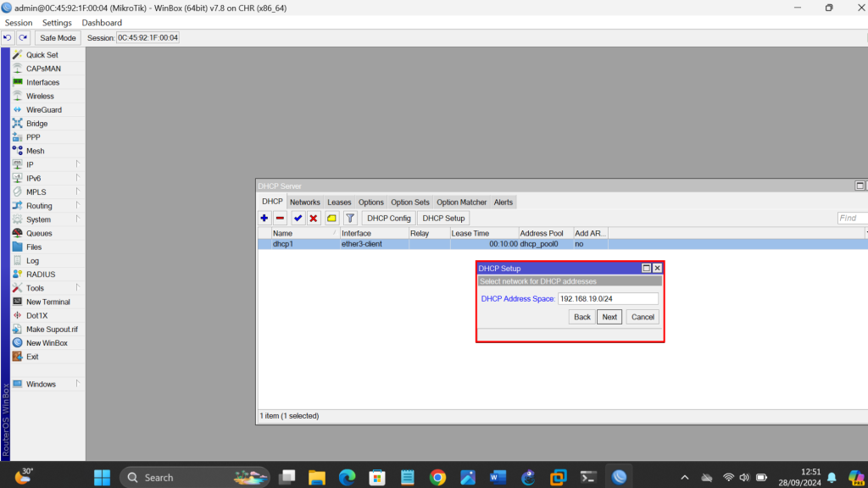The width and height of the screenshot is (868, 488).
Task: Click the filter funnel icon
Action: click(349, 219)
